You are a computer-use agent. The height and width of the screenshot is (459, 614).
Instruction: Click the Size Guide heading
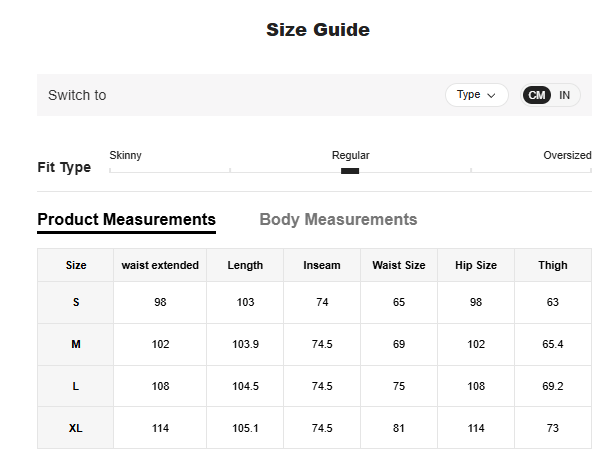click(318, 30)
